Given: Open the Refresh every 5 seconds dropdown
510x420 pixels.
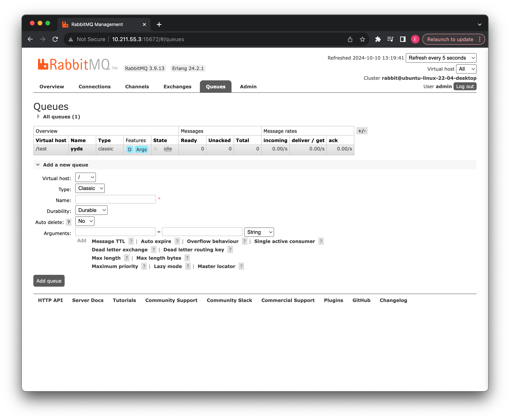Looking at the screenshot, I should [x=441, y=58].
